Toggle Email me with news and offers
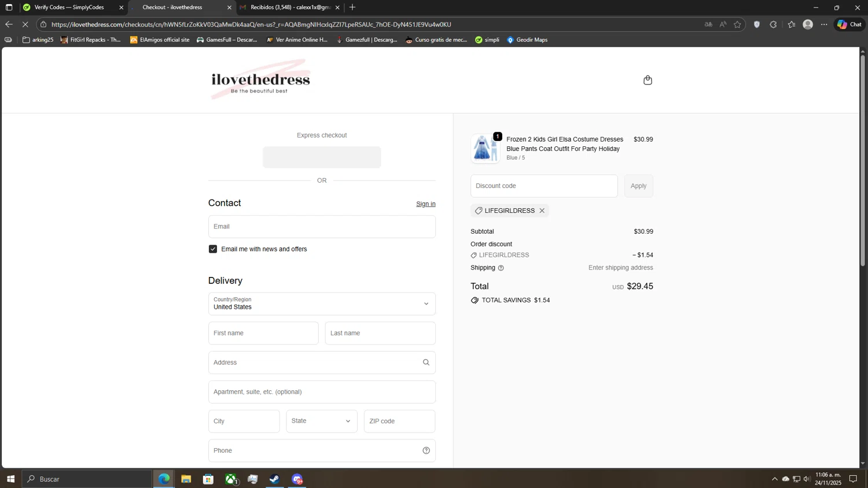Viewport: 868px width, 488px height. click(213, 249)
